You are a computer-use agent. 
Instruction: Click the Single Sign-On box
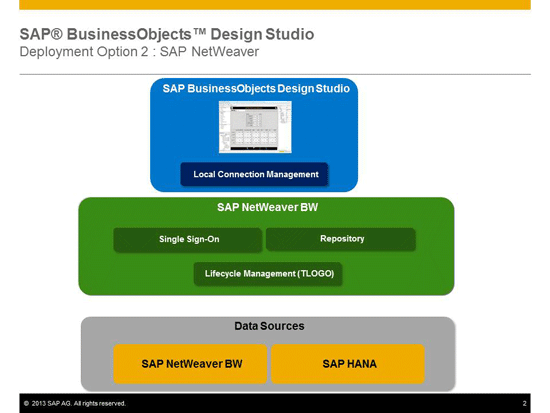point(188,240)
